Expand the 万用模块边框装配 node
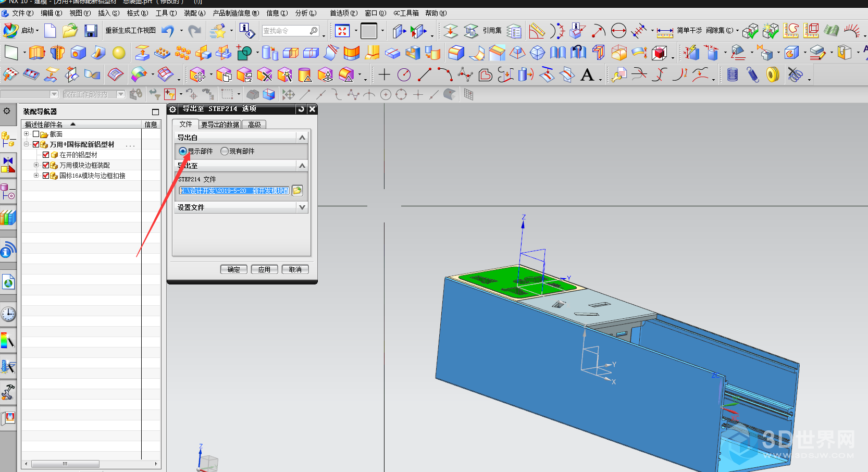This screenshot has height=472, width=868. (36, 165)
